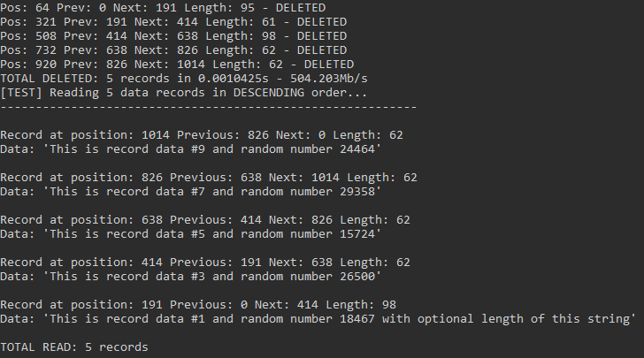Click 'Record at position: 191' header line
The image size is (644, 358).
pyautogui.click(x=198, y=305)
